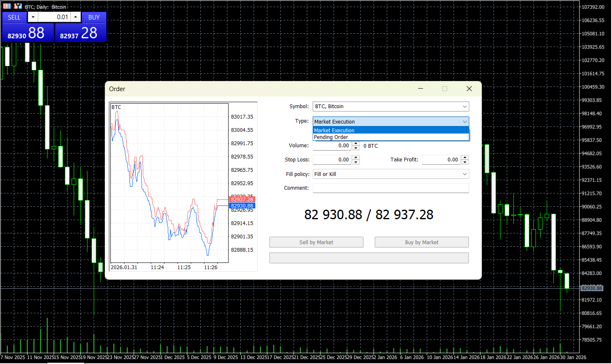Lower Take Profit with down spinner

465,162
